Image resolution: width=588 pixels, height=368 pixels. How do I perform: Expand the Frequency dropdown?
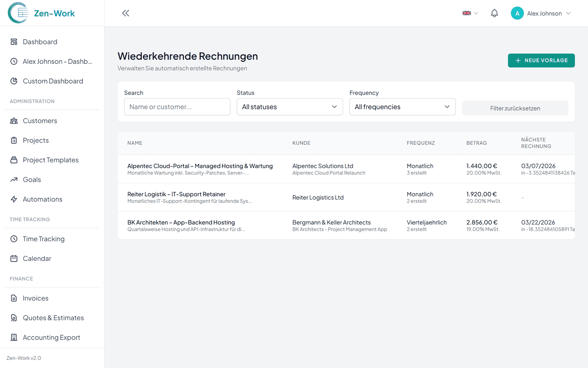(402, 107)
